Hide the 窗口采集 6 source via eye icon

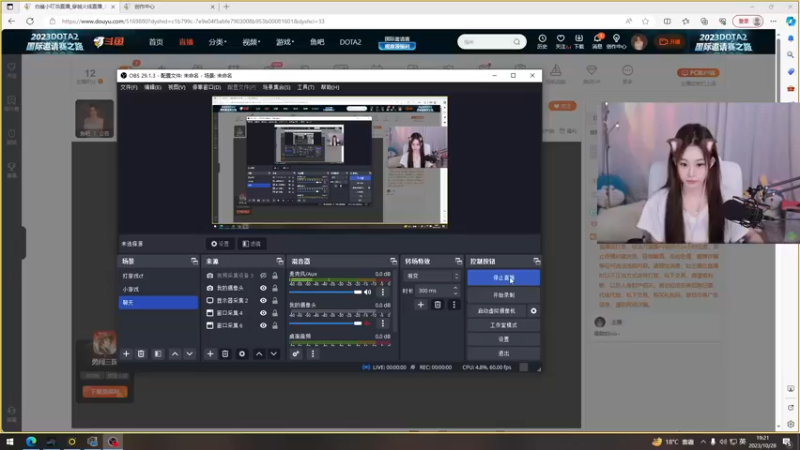pyautogui.click(x=263, y=325)
